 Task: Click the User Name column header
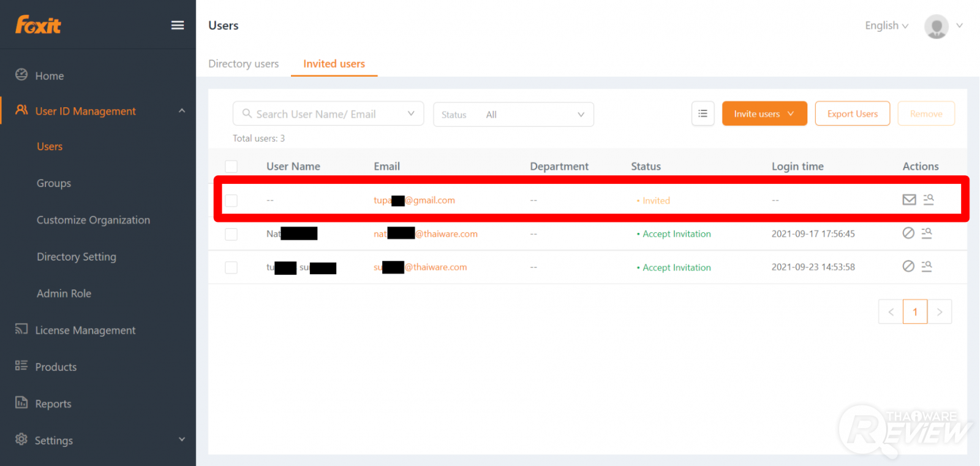click(293, 166)
